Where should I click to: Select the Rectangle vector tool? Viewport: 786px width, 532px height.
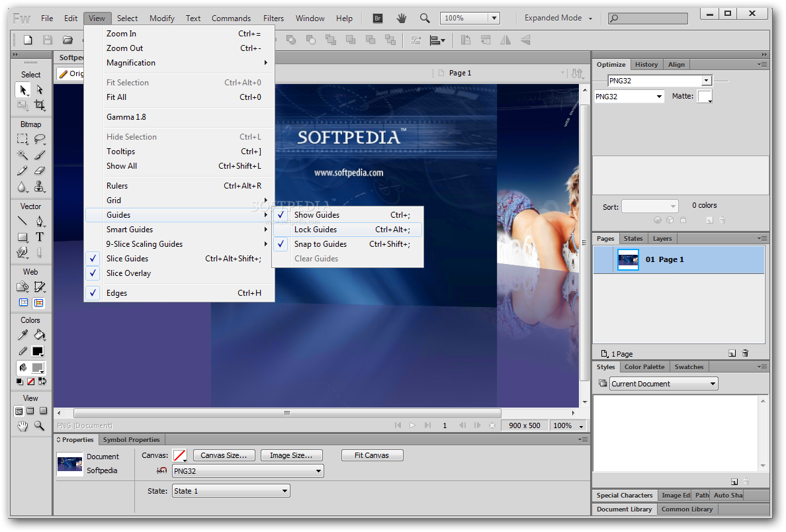(22, 237)
